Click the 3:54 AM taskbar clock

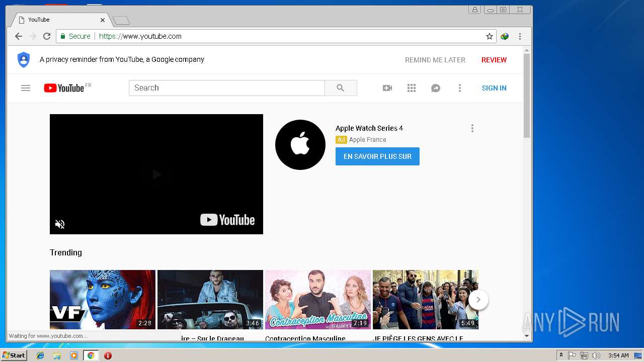[x=618, y=355]
